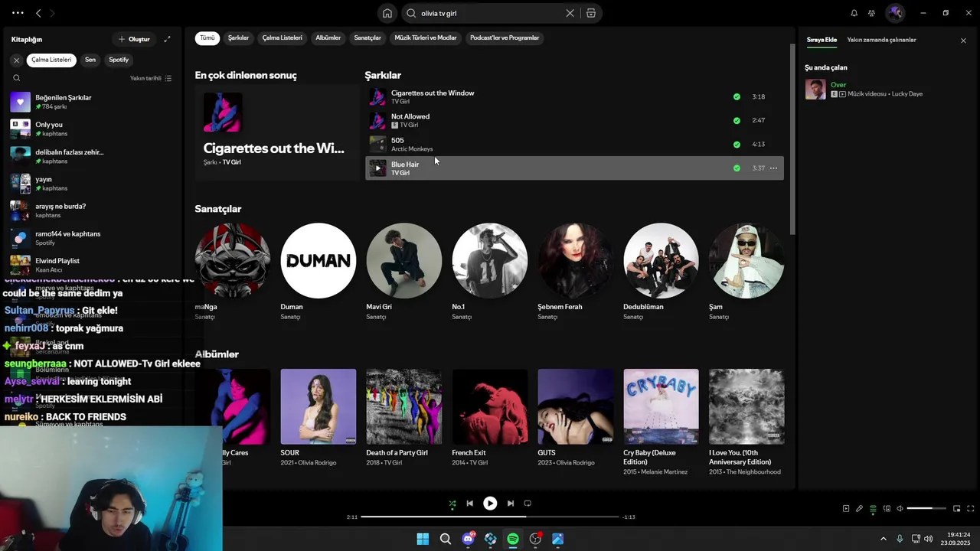980x551 pixels.
Task: Open the friend activity icon
Action: [871, 13]
